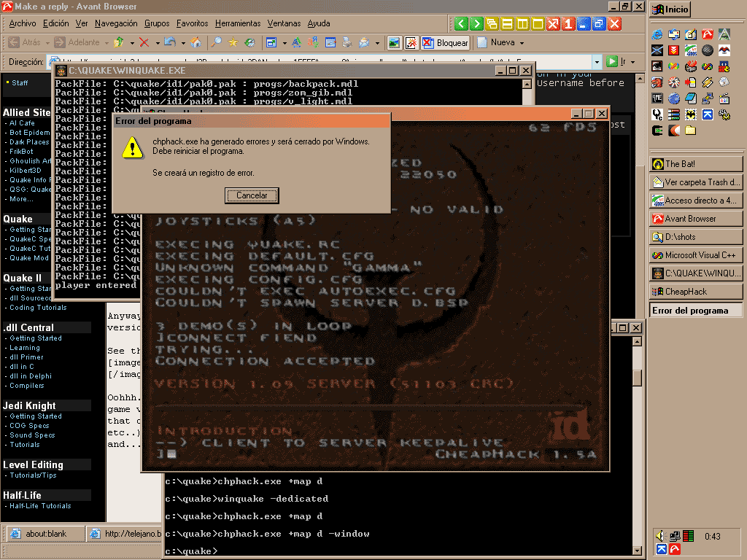Click the red and green meter tray icon

tap(689, 536)
